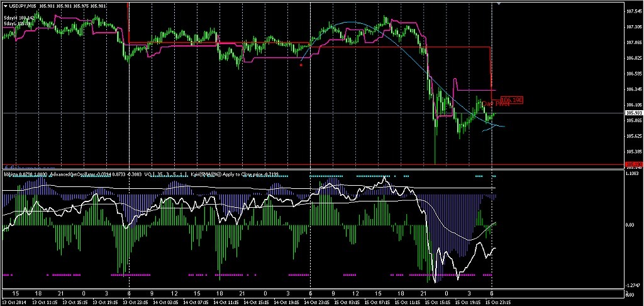Click the chart shift marker triangle at top
The image size is (644, 306).
(x=500, y=4)
